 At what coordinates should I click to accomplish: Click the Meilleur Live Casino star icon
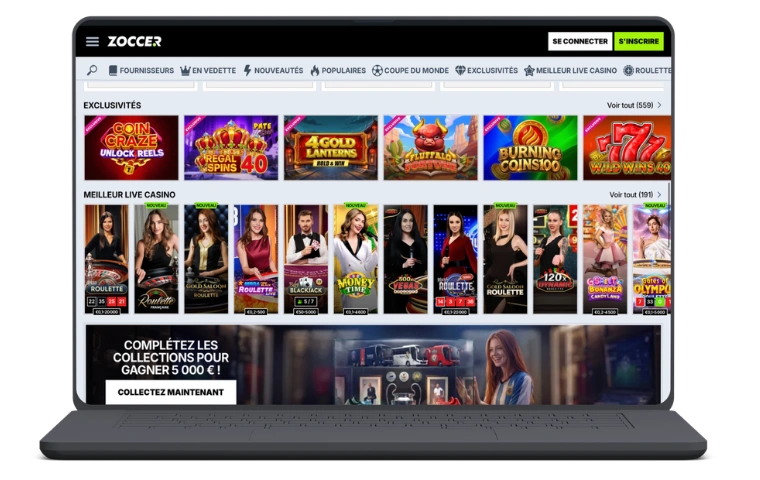pyautogui.click(x=529, y=70)
